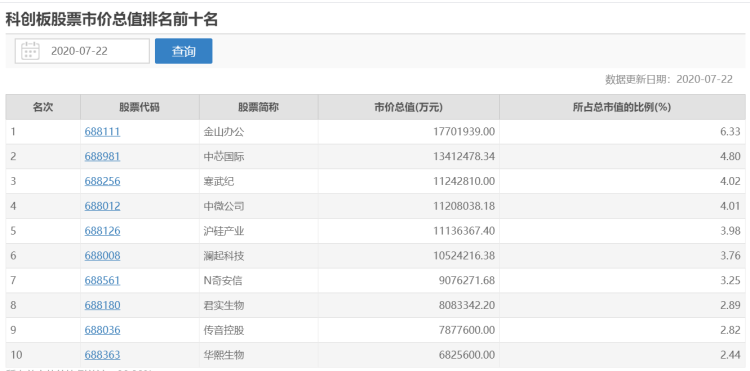750x371 pixels.
Task: Open stock code link 688256
Action: coord(102,181)
